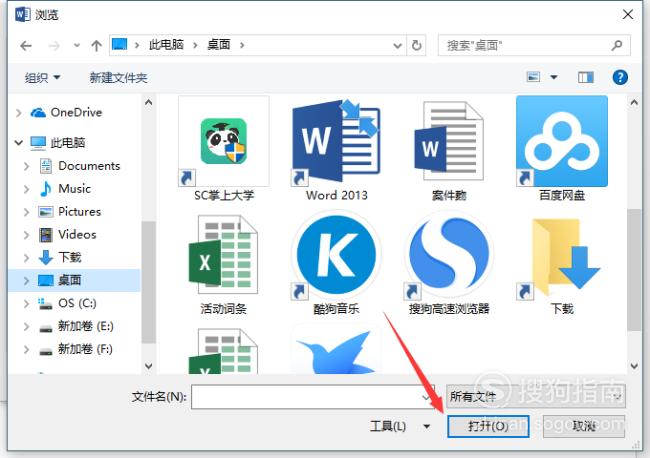Open the 所有文件 file type dropdown
The height and width of the screenshot is (458, 650).
pyautogui.click(x=536, y=397)
